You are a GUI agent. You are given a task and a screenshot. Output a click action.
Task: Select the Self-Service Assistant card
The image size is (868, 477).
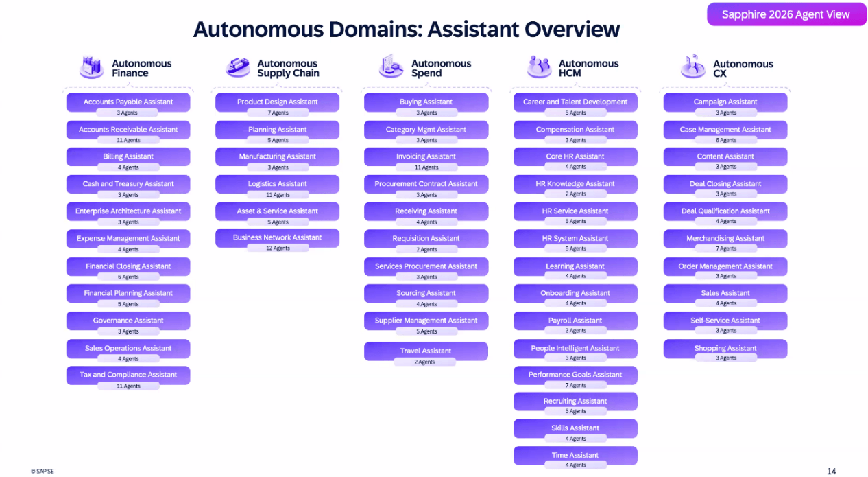725,321
